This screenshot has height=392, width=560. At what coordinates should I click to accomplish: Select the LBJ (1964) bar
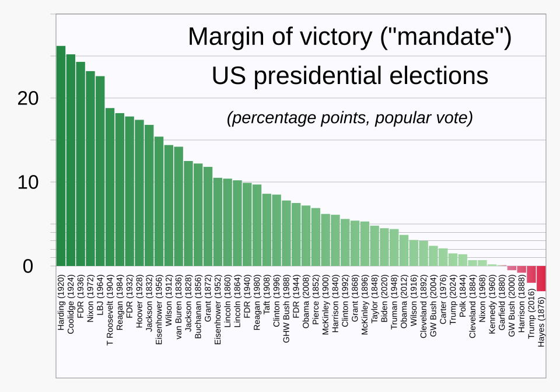(100, 171)
